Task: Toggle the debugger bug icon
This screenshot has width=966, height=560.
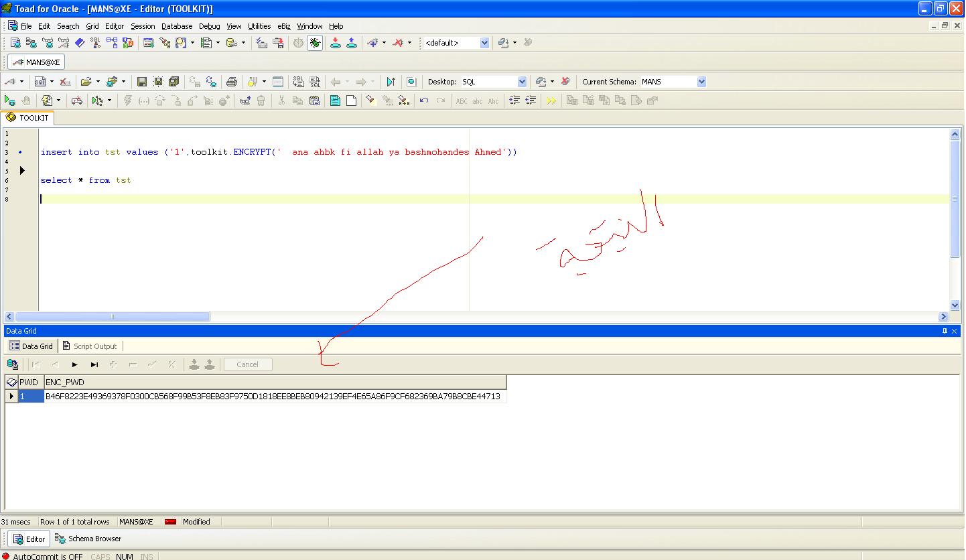Action: 315,43
